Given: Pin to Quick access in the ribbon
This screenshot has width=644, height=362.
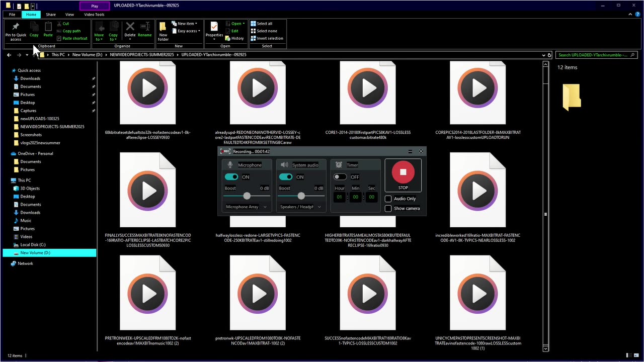Looking at the screenshot, I should [16, 31].
